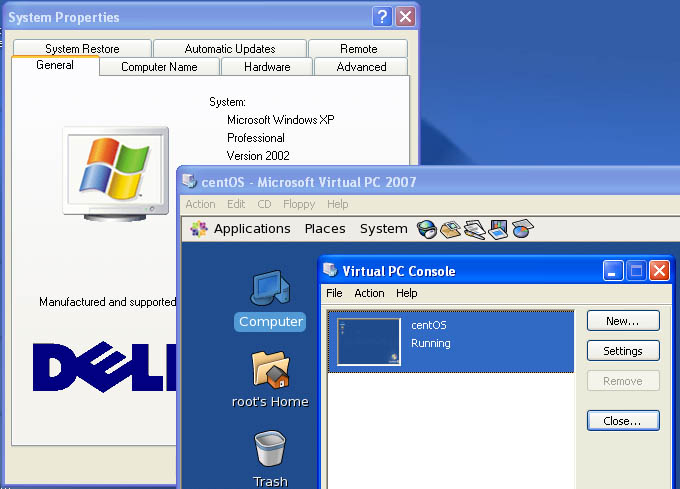
Task: Select the centOS running machine thumbnail
Action: pyautogui.click(x=369, y=342)
